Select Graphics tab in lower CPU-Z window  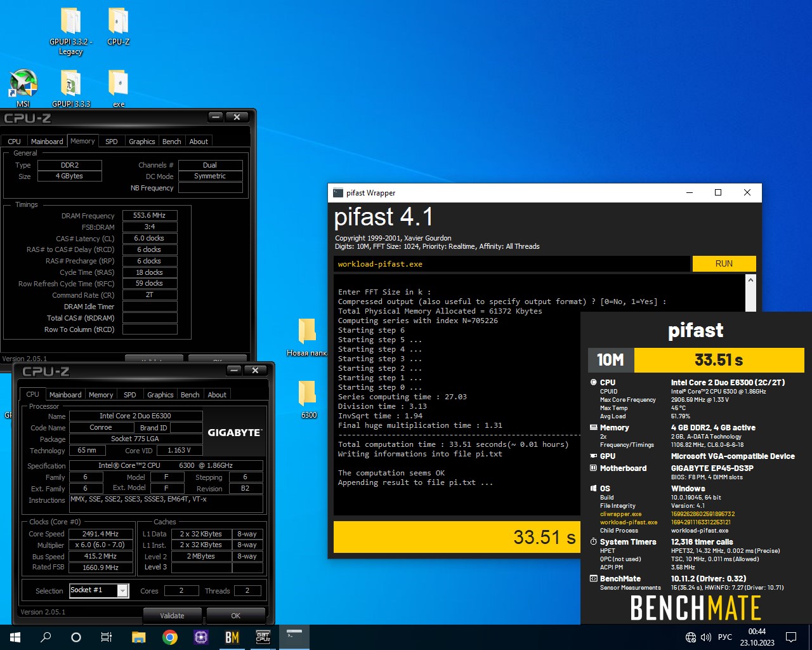click(x=160, y=395)
